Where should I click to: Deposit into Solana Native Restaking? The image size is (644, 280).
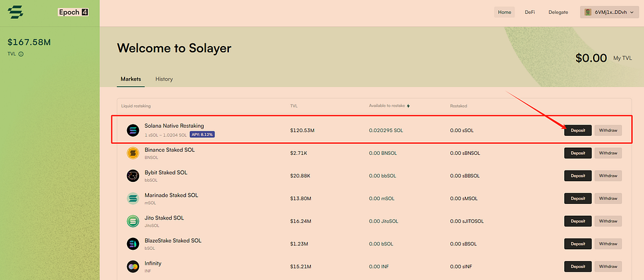[578, 130]
